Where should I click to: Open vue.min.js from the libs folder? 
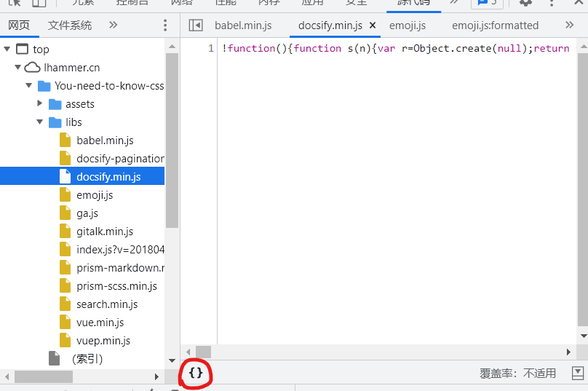click(x=100, y=323)
